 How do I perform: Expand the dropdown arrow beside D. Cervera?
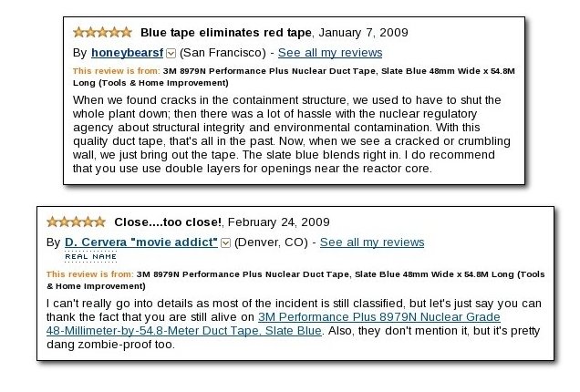(225, 243)
